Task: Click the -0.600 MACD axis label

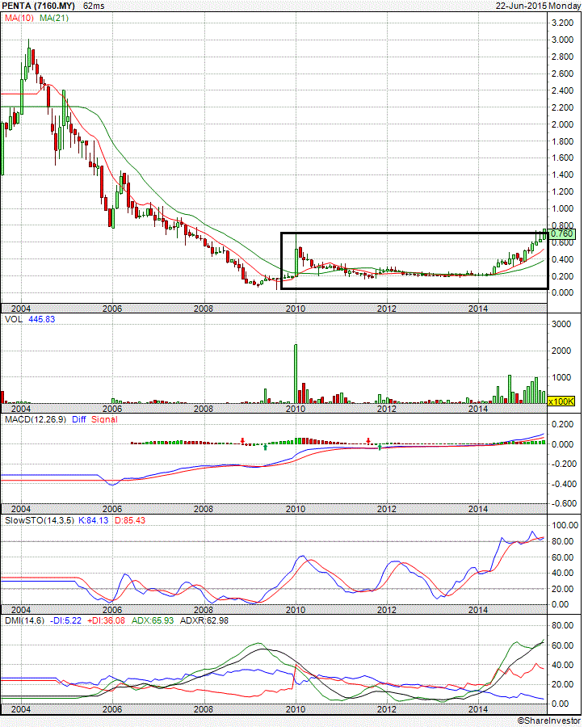Action: click(562, 503)
